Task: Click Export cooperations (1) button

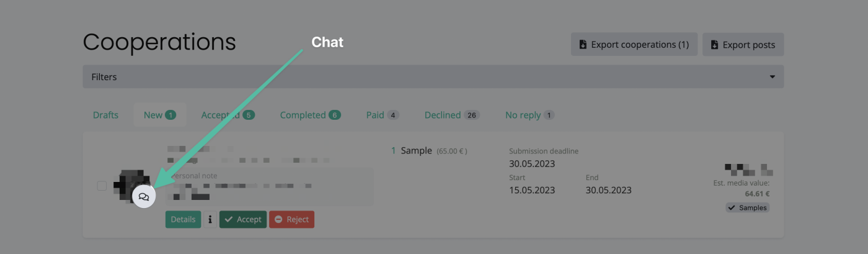Action: [634, 45]
